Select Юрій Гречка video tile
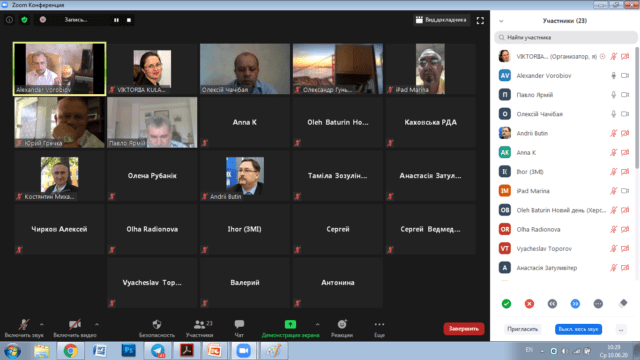640x360 pixels. tap(59, 122)
